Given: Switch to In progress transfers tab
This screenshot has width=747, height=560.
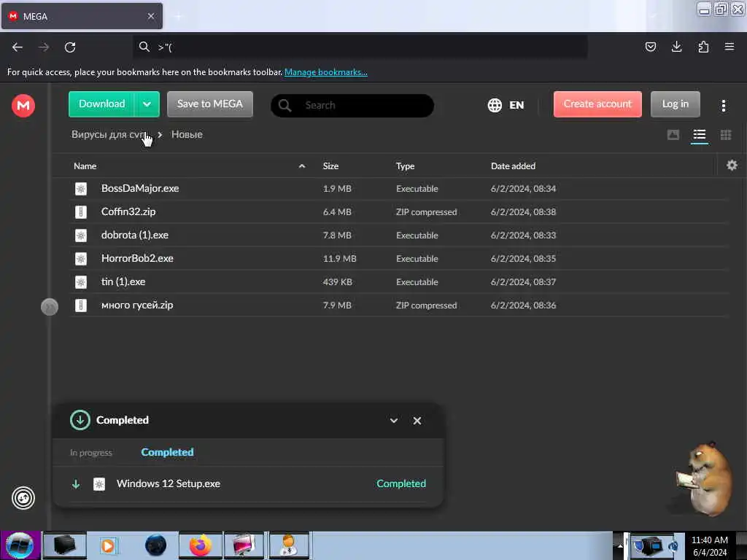Looking at the screenshot, I should click(x=91, y=452).
